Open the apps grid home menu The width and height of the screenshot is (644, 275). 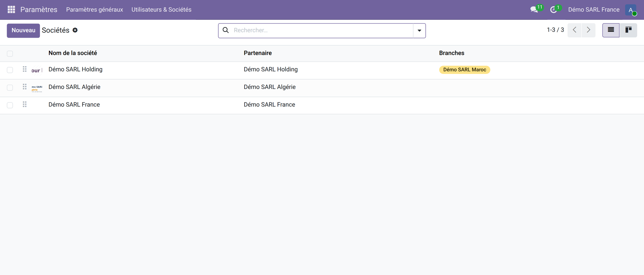[x=11, y=9]
